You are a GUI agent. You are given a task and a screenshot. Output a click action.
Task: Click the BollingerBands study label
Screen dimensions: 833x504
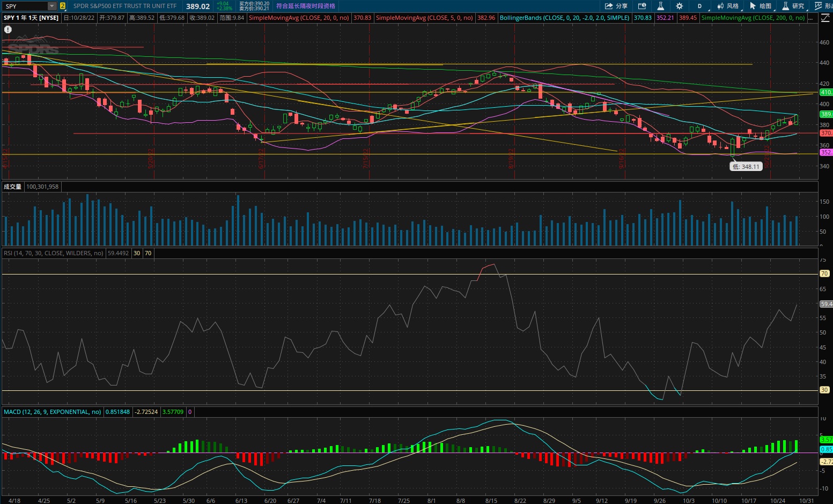click(564, 18)
